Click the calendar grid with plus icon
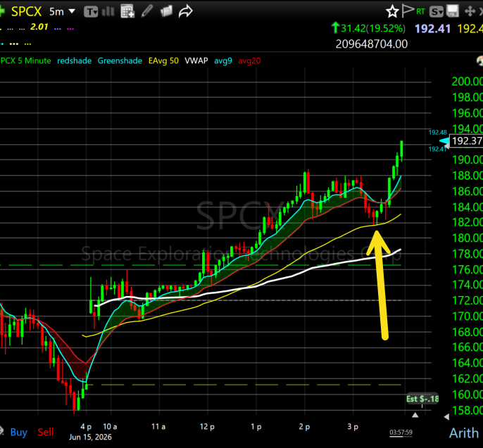 [x=127, y=11]
